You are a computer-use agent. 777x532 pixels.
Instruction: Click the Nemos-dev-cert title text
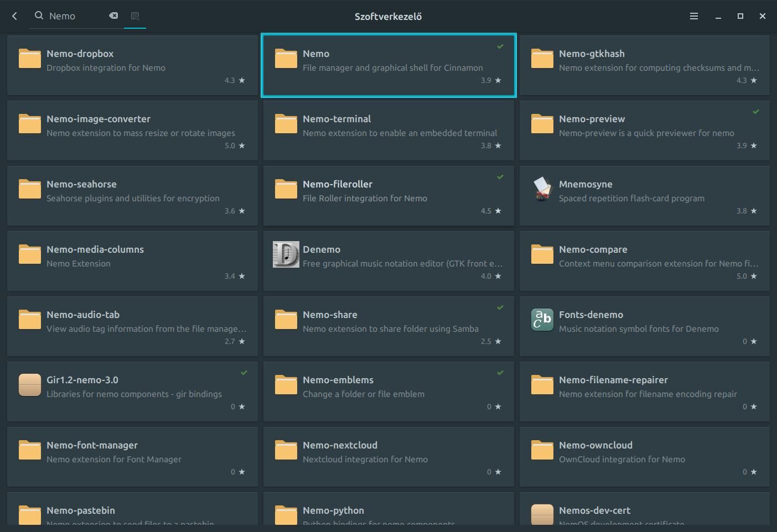pos(594,510)
